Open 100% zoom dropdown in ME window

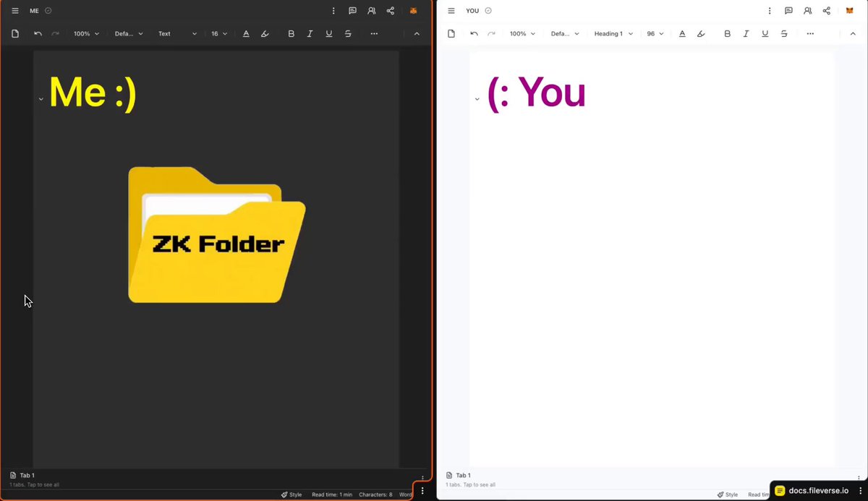pyautogui.click(x=86, y=33)
